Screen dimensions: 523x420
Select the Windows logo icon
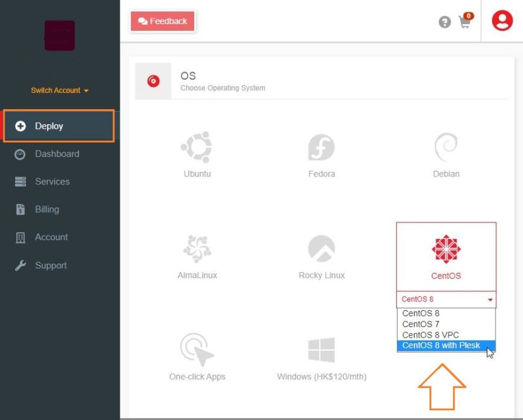[x=322, y=350]
